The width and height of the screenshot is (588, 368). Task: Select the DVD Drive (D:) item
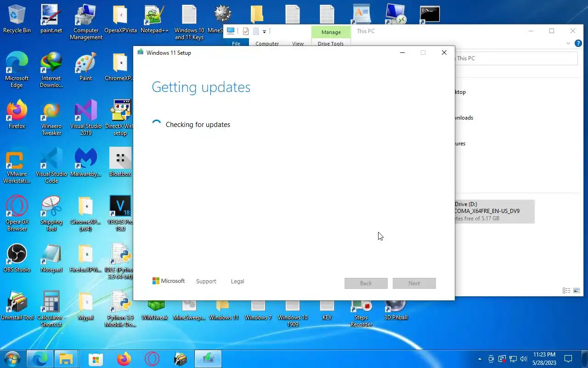tap(494, 211)
